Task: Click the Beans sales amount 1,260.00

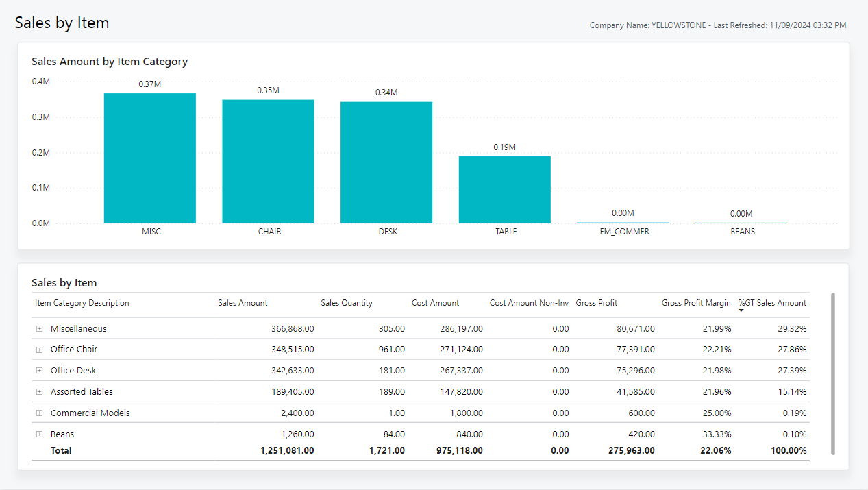Action: click(x=298, y=434)
